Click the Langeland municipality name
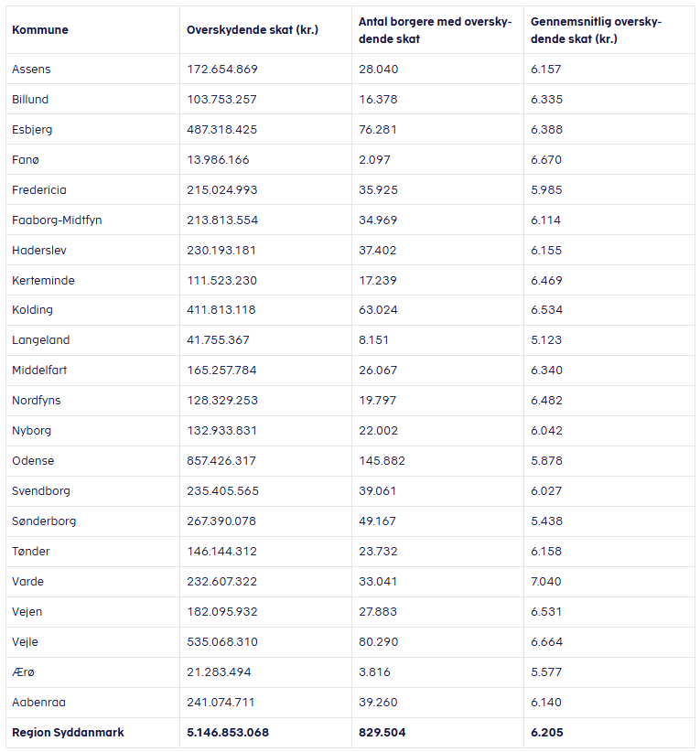 40,340
